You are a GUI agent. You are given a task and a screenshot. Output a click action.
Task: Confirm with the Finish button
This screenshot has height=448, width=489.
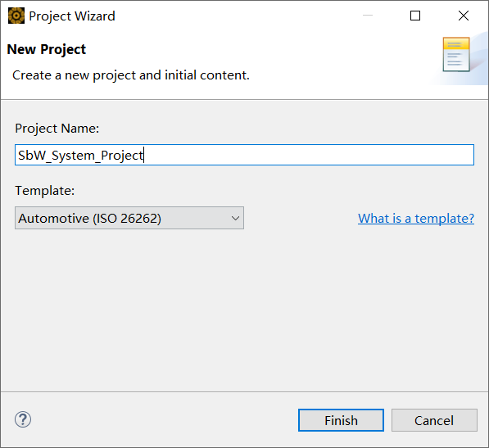[x=342, y=420]
